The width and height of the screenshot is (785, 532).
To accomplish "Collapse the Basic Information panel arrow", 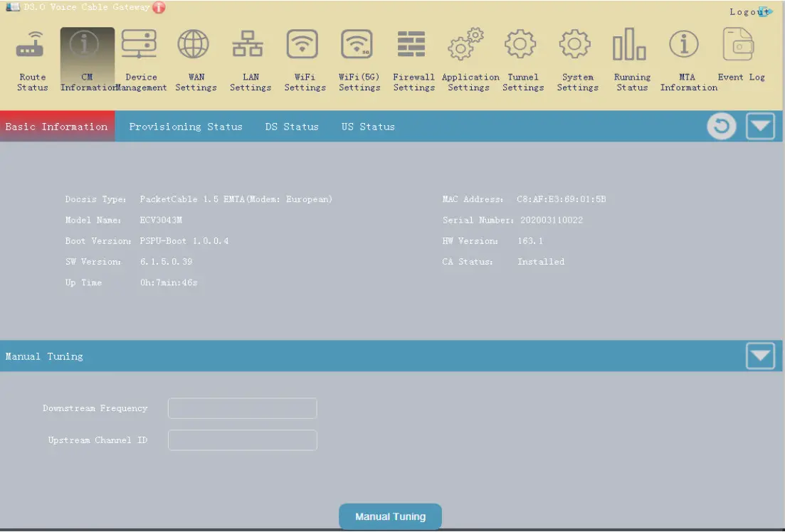I will click(x=761, y=126).
